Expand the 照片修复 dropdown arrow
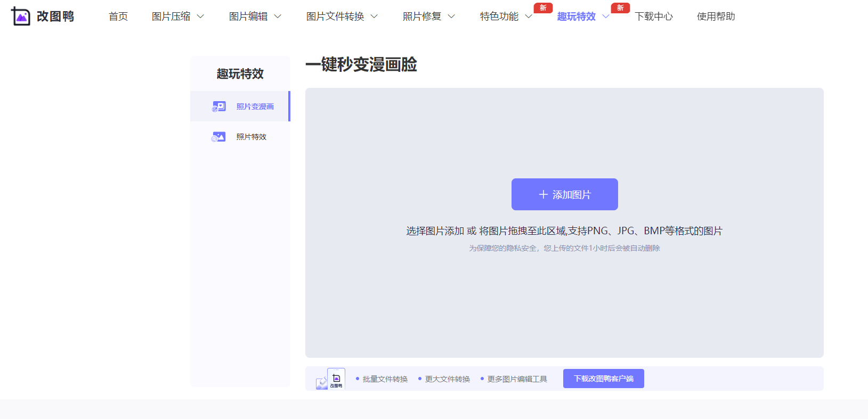The image size is (868, 419). 451,17
